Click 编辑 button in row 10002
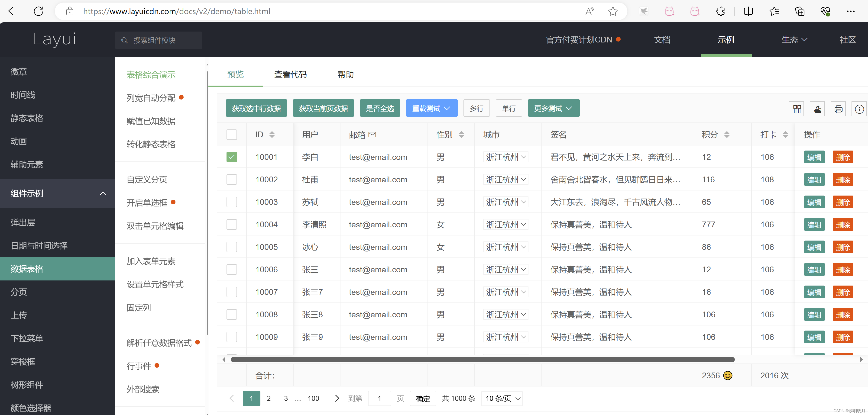Viewport: 868px width, 415px height. click(x=814, y=180)
